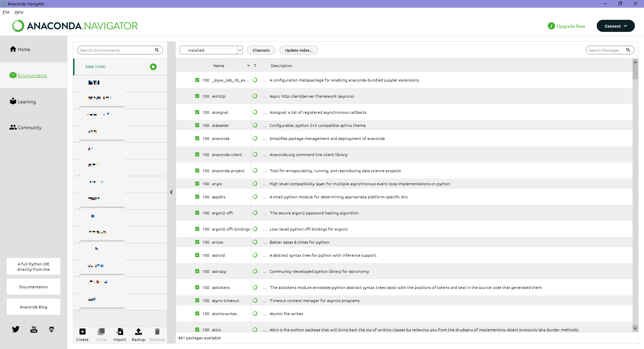Toggle the argon2-cffi checkbox
Viewport: 644px width, 349px height.
coord(197,213)
